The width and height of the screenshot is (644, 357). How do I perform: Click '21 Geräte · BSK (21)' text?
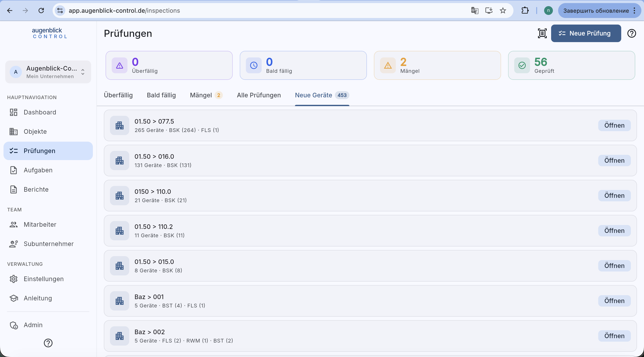click(161, 200)
